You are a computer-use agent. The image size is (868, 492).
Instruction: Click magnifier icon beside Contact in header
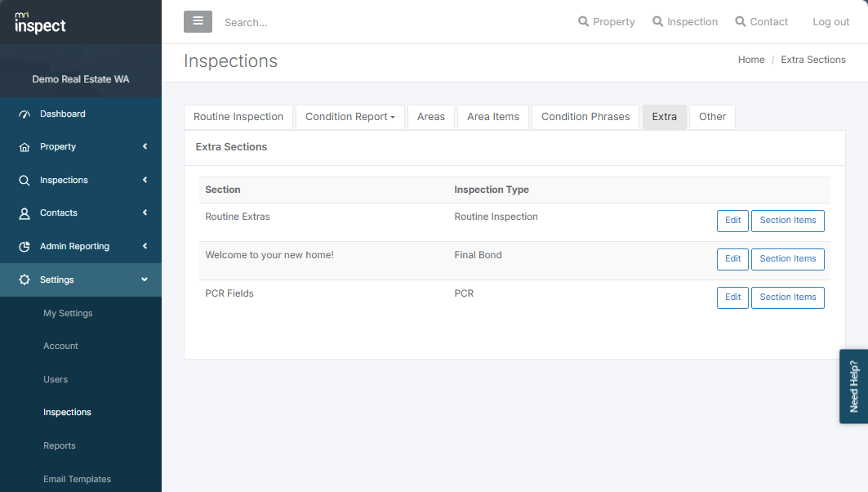pyautogui.click(x=740, y=21)
